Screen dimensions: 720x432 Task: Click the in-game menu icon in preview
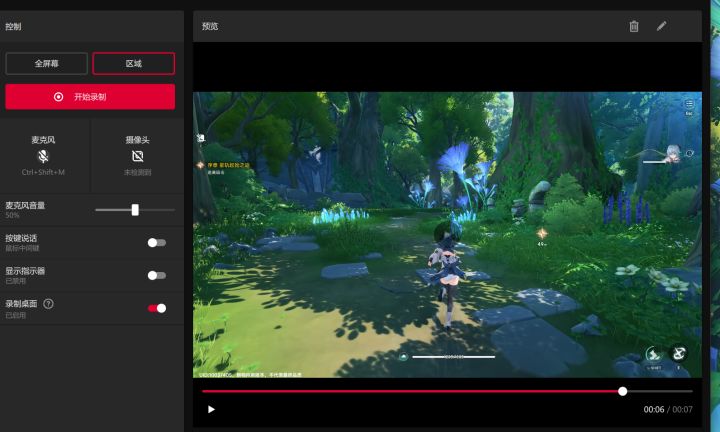click(x=689, y=104)
